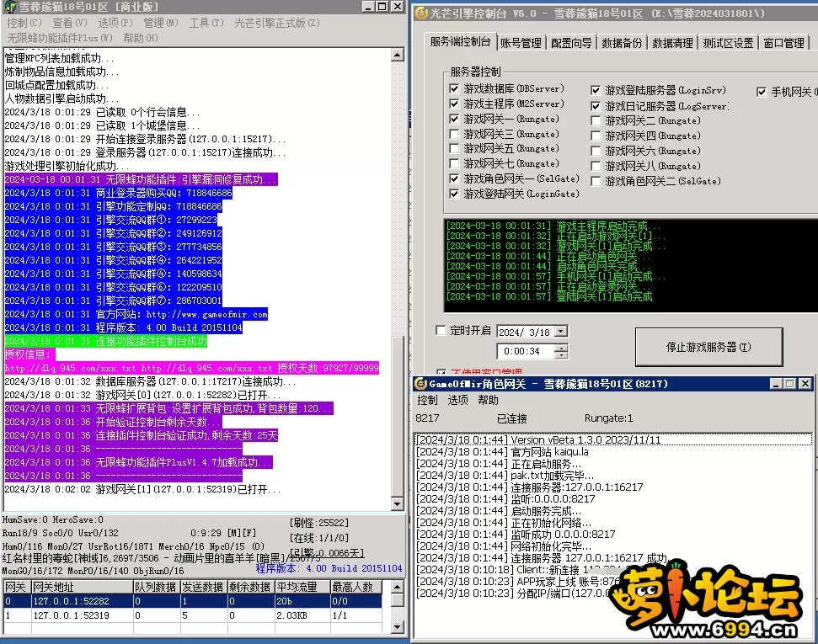Increase the 0:00:34 time with the up arrow
The image size is (818, 644).
tap(561, 349)
